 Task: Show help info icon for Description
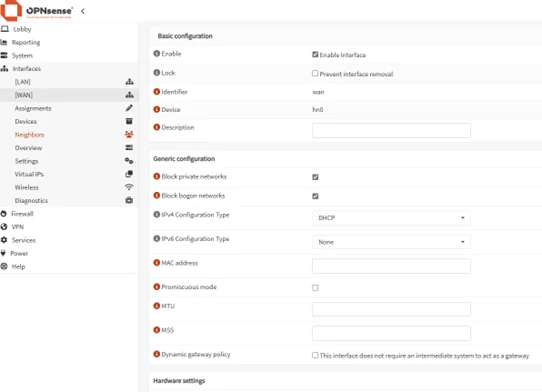click(x=157, y=127)
